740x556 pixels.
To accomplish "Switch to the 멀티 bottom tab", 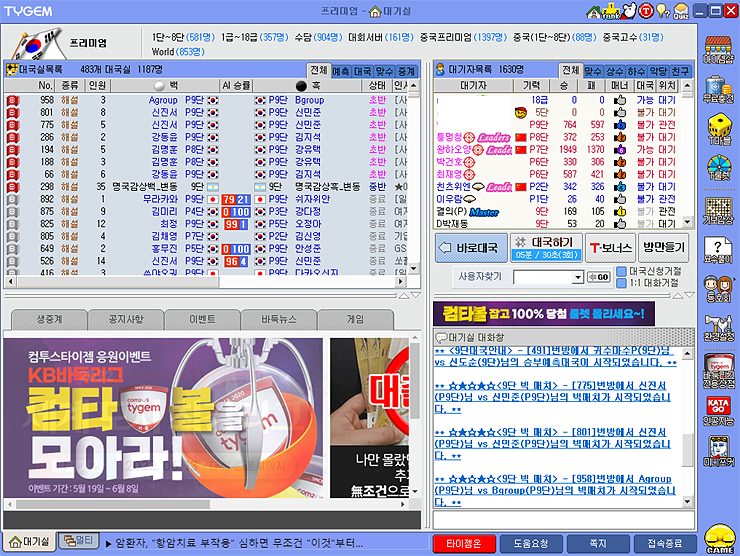I will pyautogui.click(x=78, y=540).
